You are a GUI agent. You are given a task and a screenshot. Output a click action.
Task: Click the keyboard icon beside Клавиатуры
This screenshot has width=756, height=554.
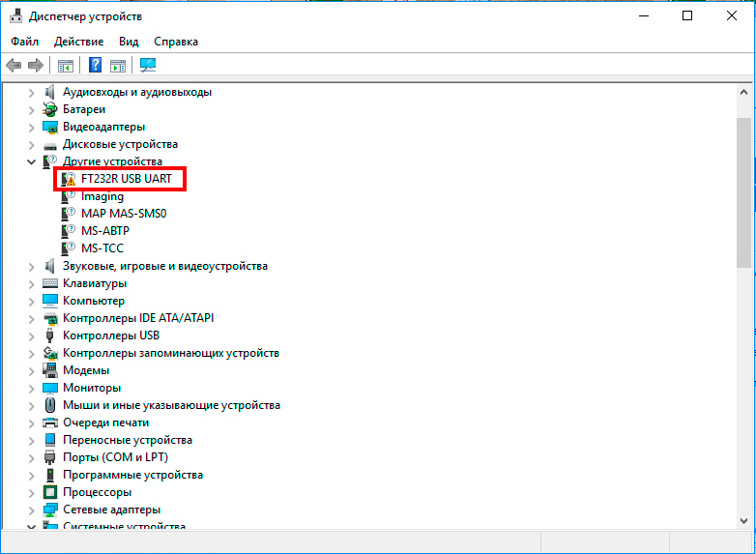49,283
